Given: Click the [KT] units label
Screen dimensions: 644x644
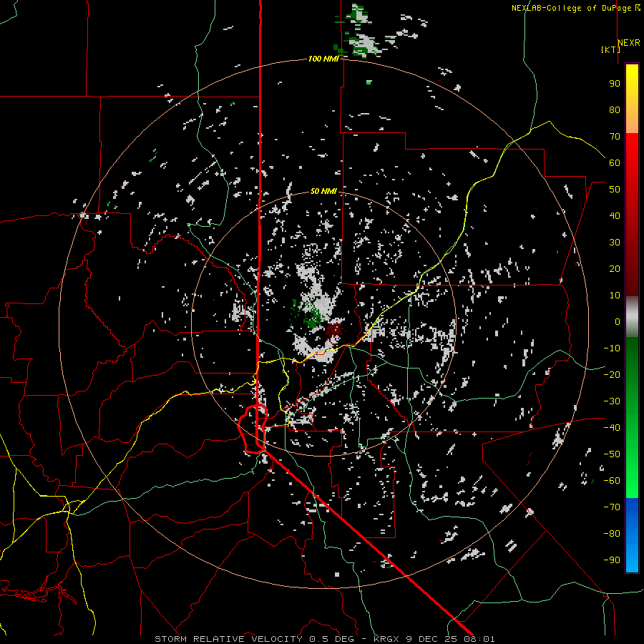Looking at the screenshot, I should click(610, 49).
